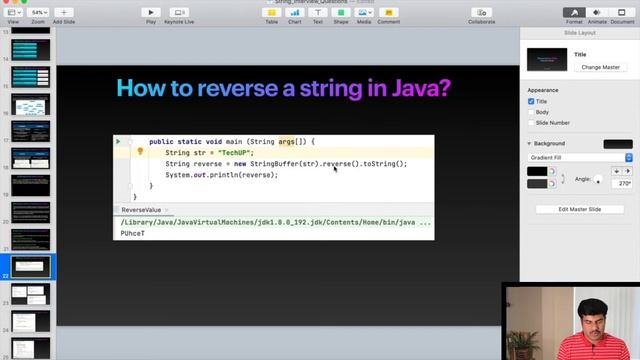Click the lightbulb hint icon in code

[140, 152]
